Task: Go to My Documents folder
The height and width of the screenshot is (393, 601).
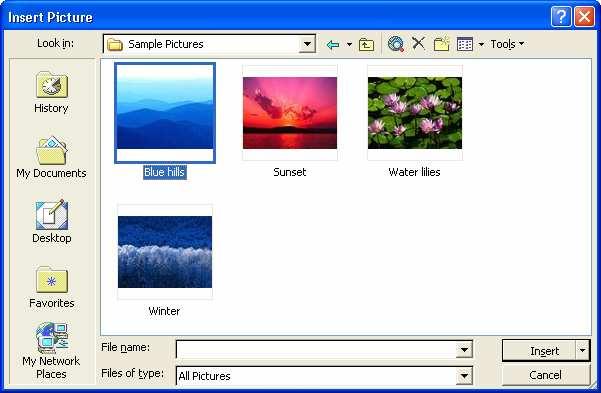Action: (51, 158)
